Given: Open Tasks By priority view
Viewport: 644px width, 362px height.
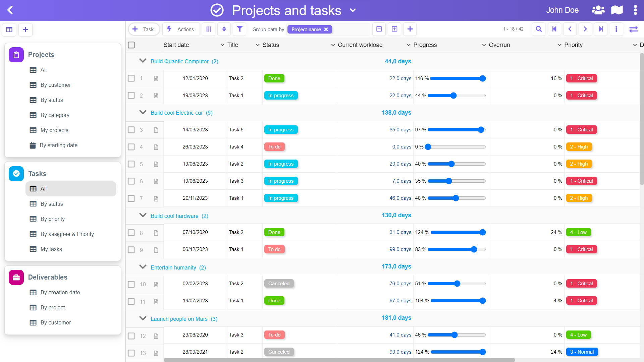Looking at the screenshot, I should [x=52, y=219].
